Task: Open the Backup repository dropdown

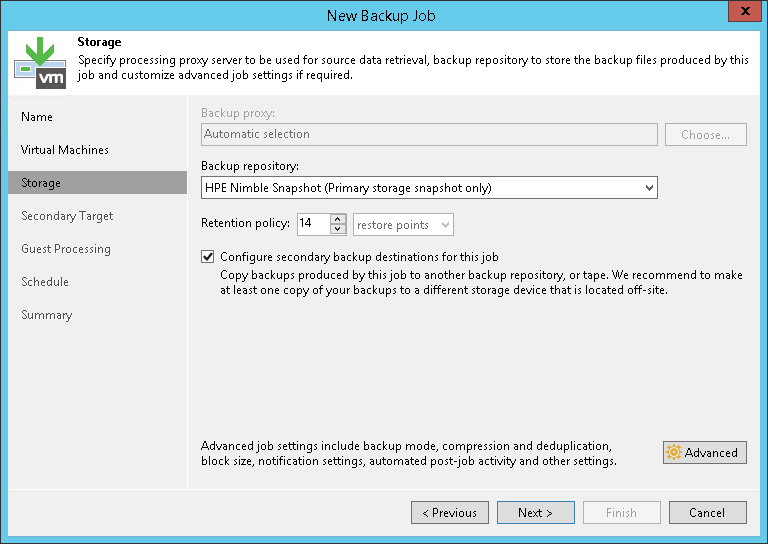Action: (649, 187)
